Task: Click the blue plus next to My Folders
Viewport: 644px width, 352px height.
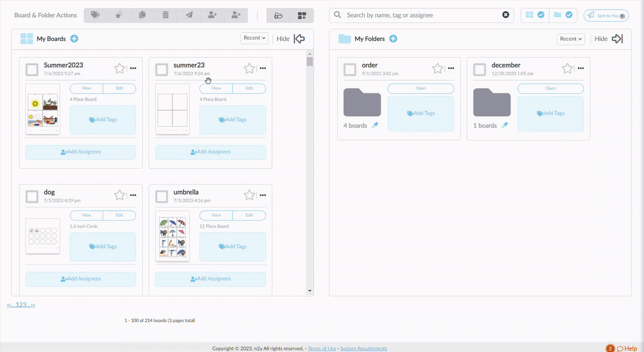Action: [x=393, y=39]
